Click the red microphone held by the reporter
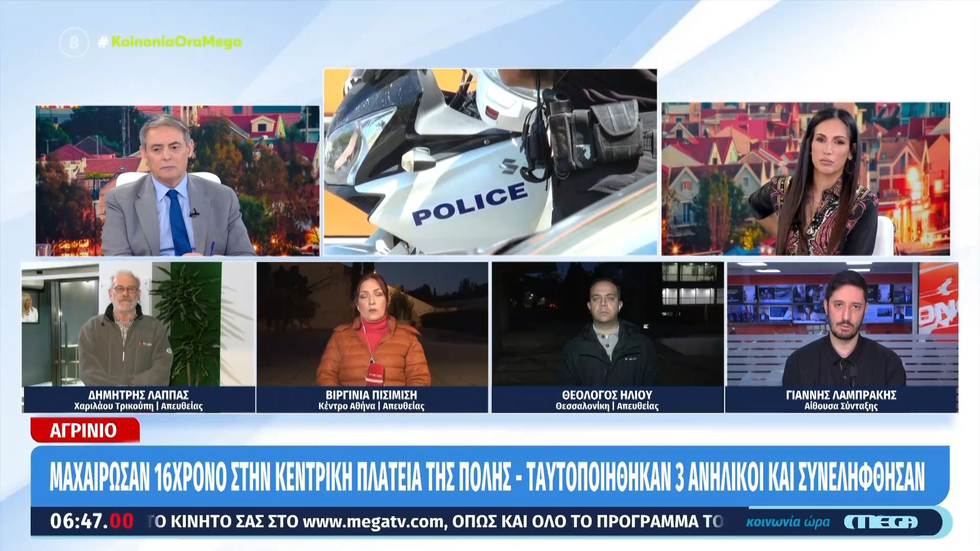 tap(375, 374)
